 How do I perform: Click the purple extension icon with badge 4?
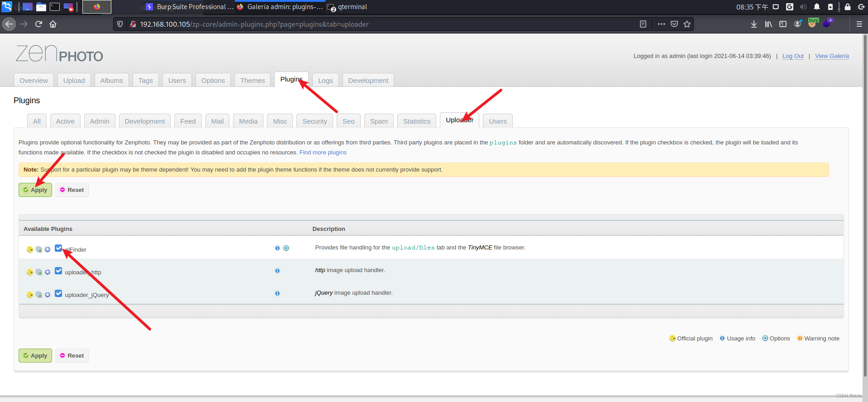(828, 23)
